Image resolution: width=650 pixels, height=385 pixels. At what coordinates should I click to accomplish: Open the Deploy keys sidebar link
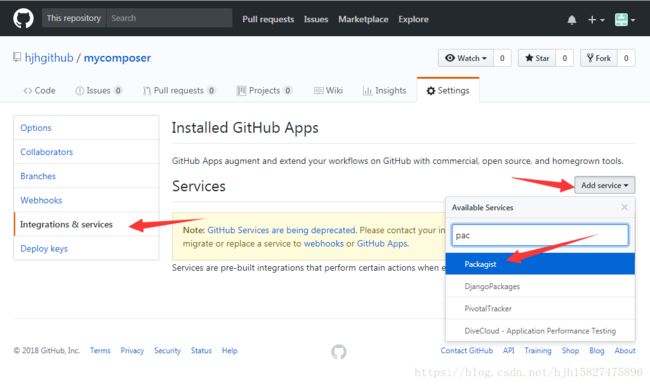tap(44, 249)
